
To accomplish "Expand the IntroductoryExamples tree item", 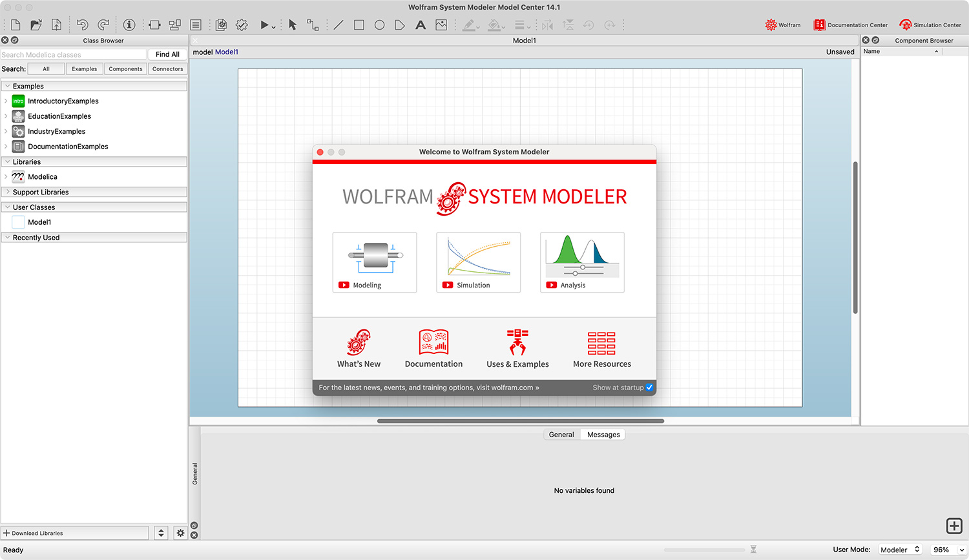I will [5, 101].
